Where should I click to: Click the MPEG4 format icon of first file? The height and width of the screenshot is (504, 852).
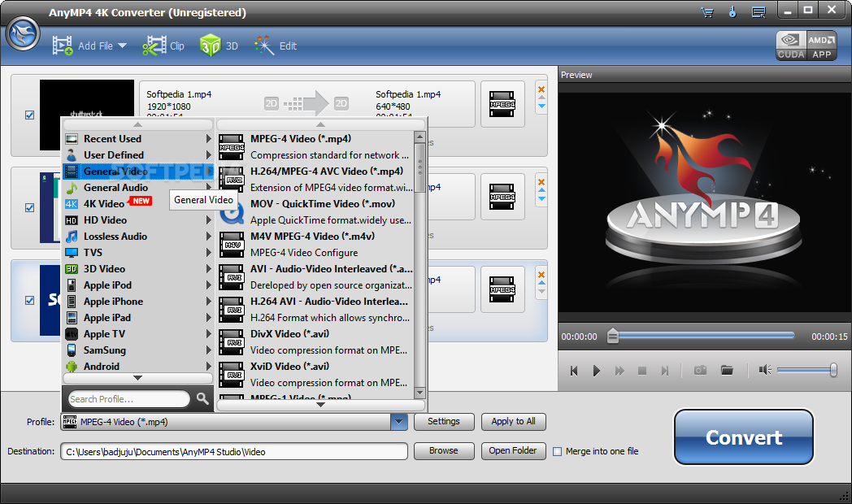(502, 104)
